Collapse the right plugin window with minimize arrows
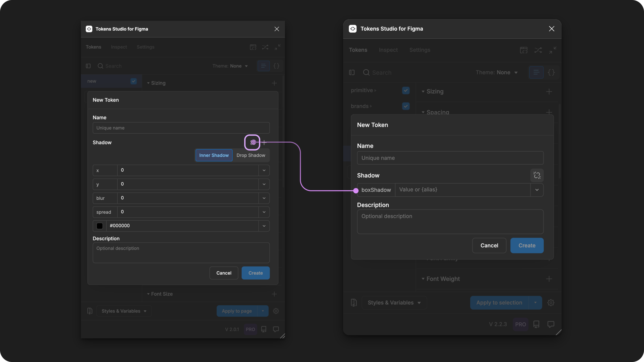The image size is (644, 362). point(553,50)
